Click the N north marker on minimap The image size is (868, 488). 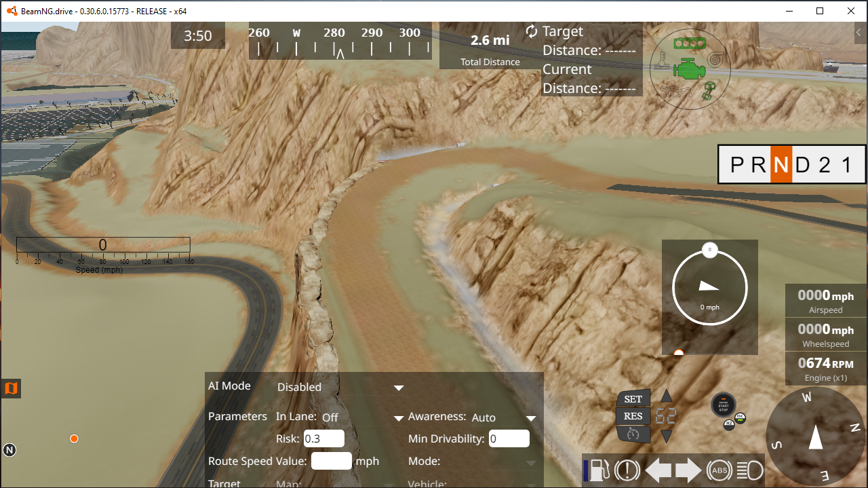[9, 449]
